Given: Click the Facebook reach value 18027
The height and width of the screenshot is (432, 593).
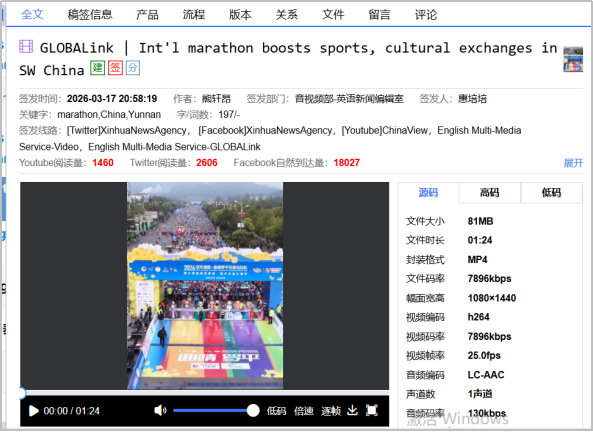Looking at the screenshot, I should (346, 163).
